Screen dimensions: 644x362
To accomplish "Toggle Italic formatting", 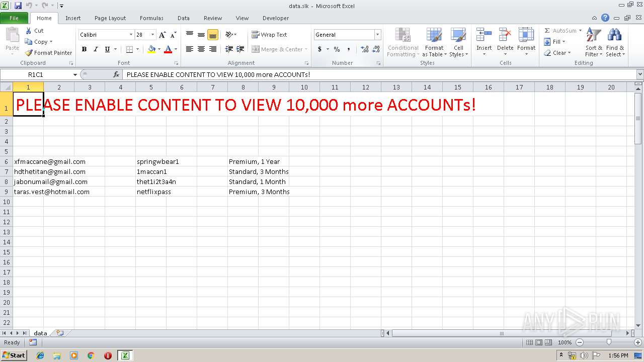I will 96,49.
